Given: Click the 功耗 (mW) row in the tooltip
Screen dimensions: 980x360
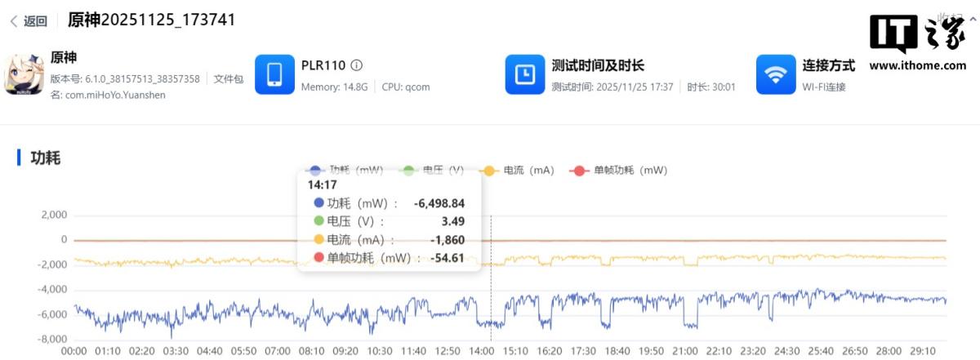Looking at the screenshot, I should tap(389, 202).
